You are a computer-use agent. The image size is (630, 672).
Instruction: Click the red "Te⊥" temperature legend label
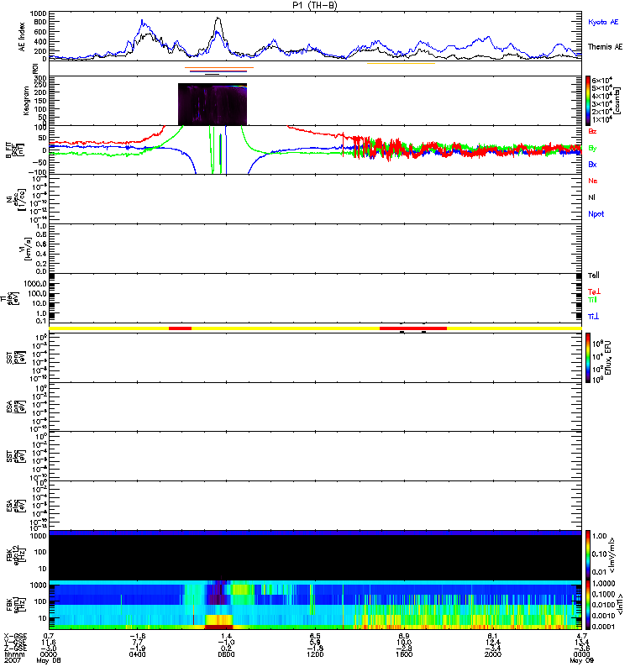[594, 291]
